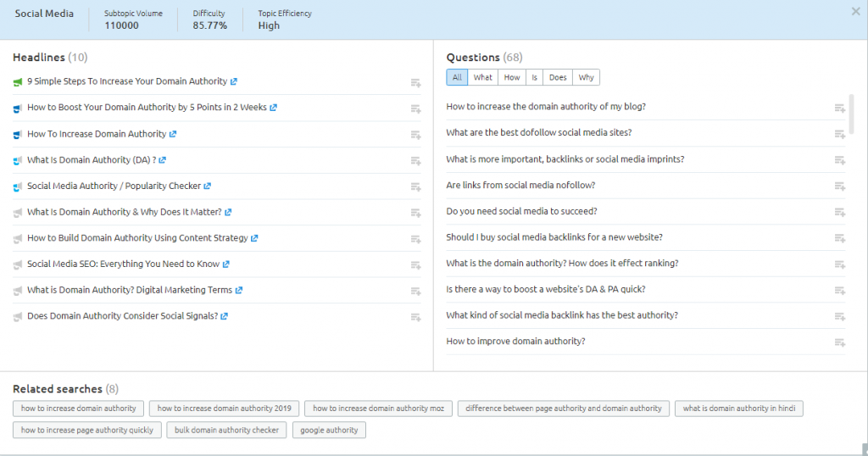
Task: Open external link for 'Social Media SEO' headline
Action: 225,264
